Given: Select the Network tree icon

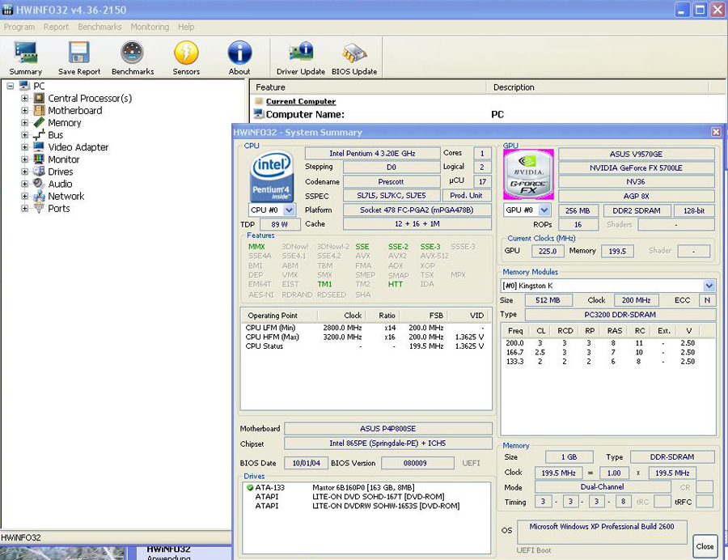Looking at the screenshot, I should (x=40, y=196).
